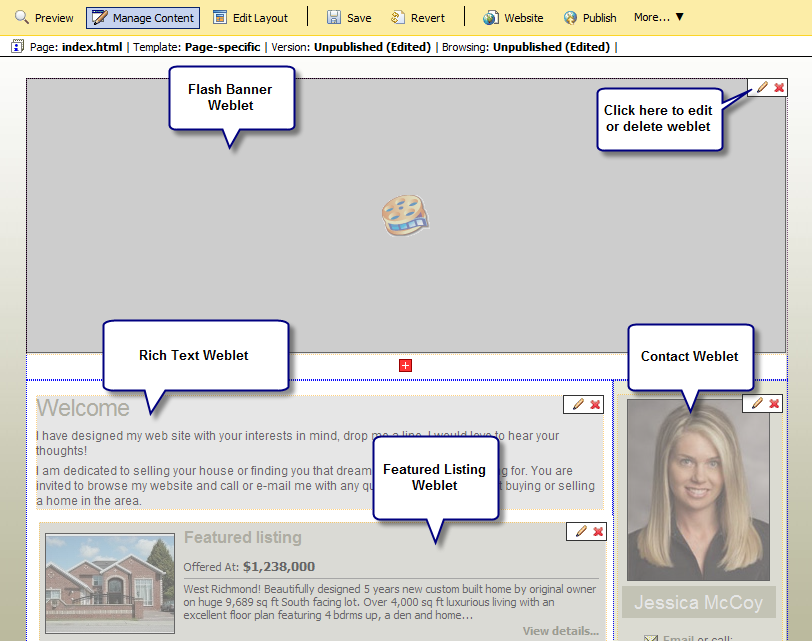Click the $1,238,000 price value
The image size is (812, 641).
coord(279,566)
